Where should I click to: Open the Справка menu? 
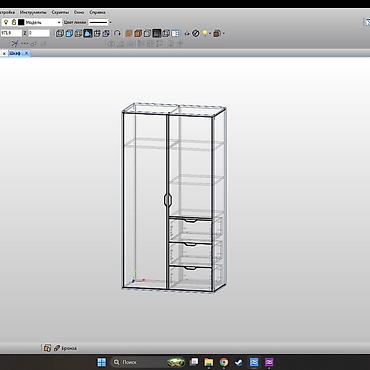97,12
